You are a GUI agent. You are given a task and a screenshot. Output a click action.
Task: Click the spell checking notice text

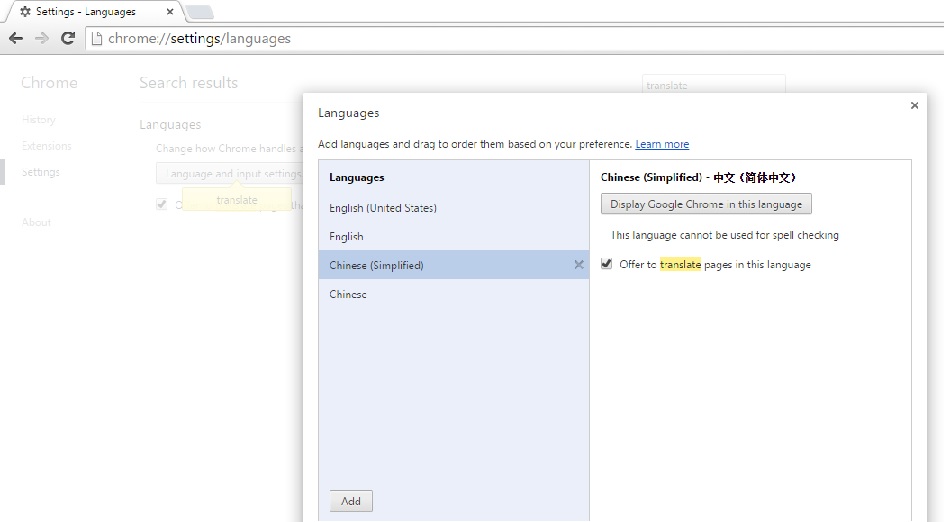pyautogui.click(x=725, y=235)
